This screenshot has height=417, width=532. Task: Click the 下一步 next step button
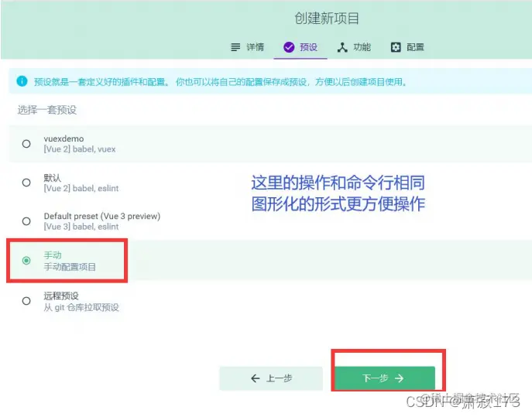coord(385,378)
